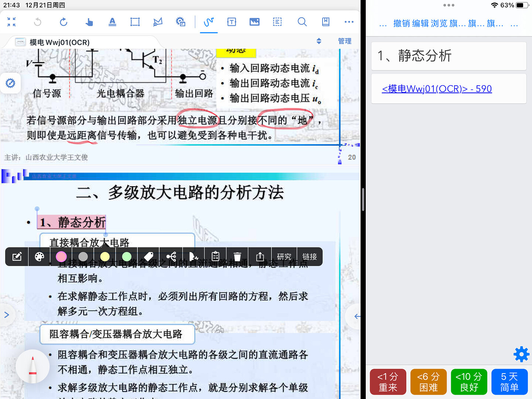Expand the left side panel arrow

click(6, 315)
